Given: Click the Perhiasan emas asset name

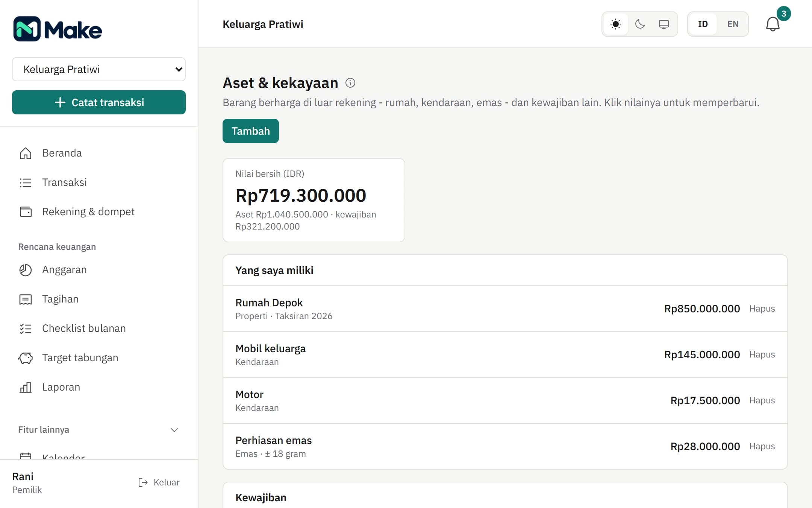Looking at the screenshot, I should [x=274, y=440].
